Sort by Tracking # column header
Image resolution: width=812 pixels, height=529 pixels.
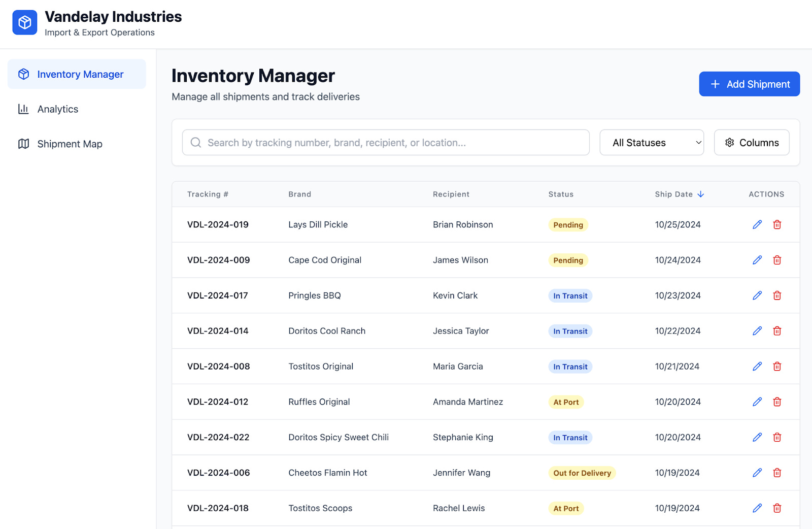tap(208, 194)
